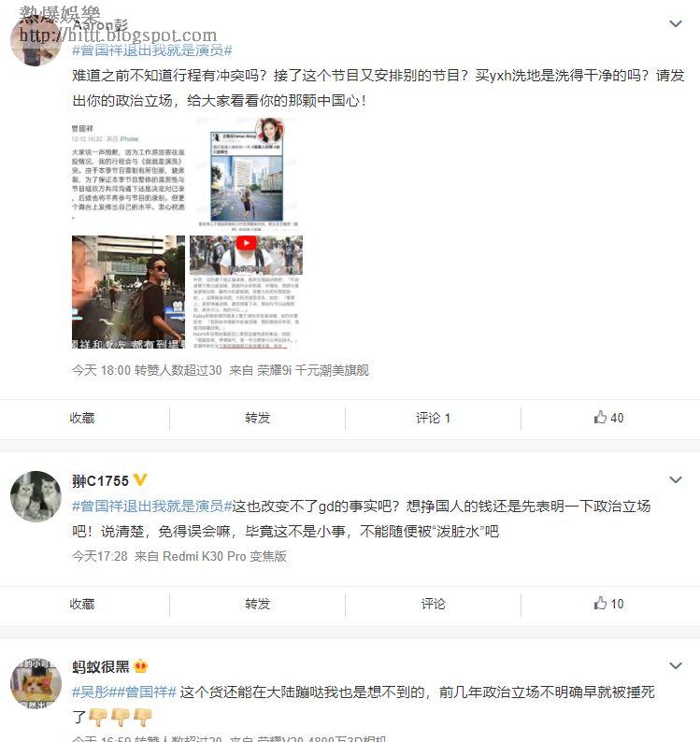
Task: Like the post from 翀C1755 with 10 likes
Action: [608, 604]
